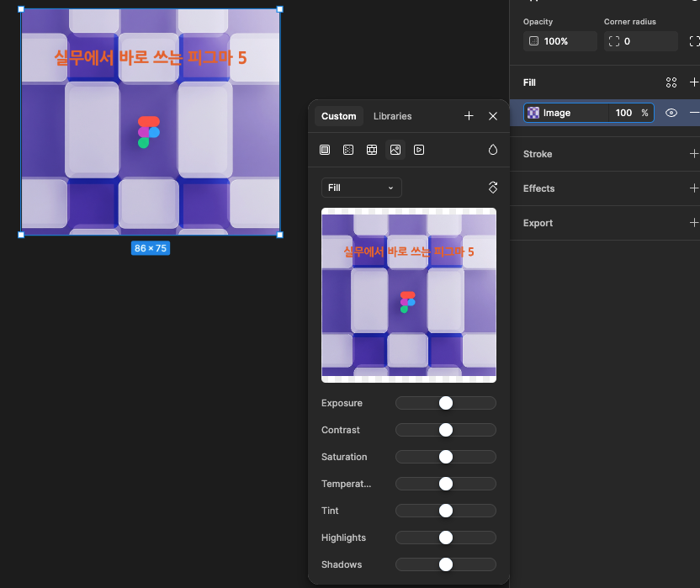Viewport: 700px width, 588px height.
Task: Select the video fill type icon
Action: (419, 150)
